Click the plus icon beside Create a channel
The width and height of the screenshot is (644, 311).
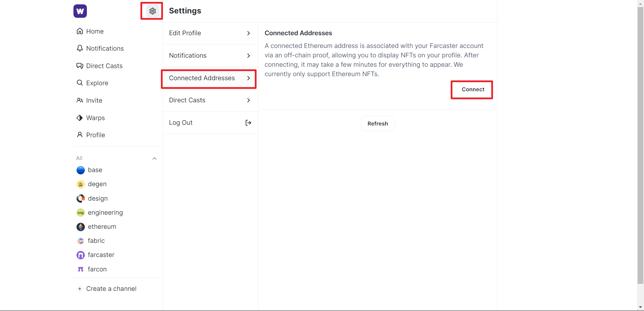[x=80, y=289]
